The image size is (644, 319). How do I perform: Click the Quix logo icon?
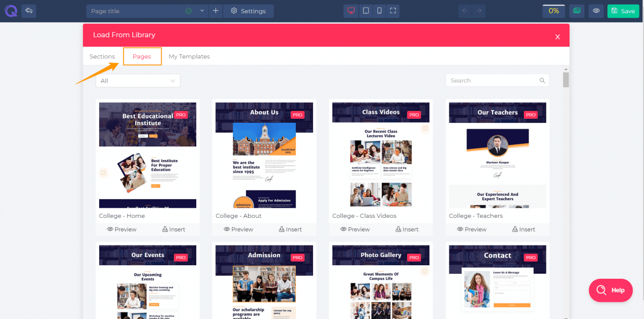(10, 11)
